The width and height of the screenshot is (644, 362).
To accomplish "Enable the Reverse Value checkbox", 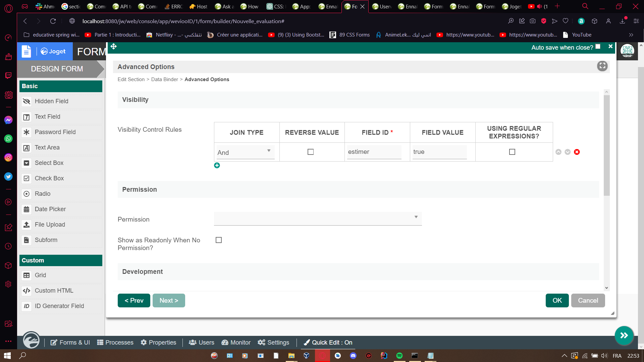I will click(x=311, y=152).
